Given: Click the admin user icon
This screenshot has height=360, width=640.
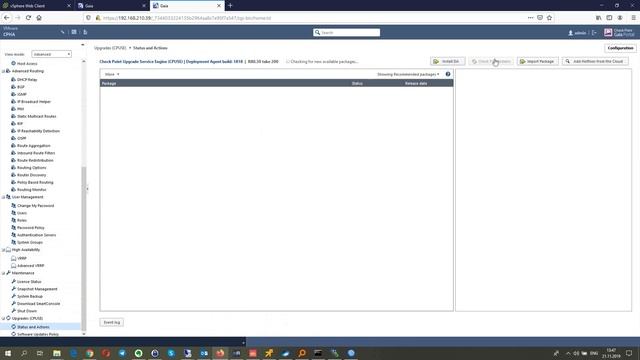Looking at the screenshot, I should point(570,33).
